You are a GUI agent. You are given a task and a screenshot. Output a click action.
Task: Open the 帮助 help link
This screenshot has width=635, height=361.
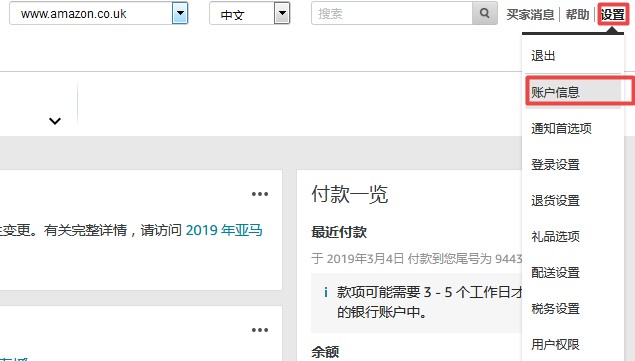coord(577,15)
